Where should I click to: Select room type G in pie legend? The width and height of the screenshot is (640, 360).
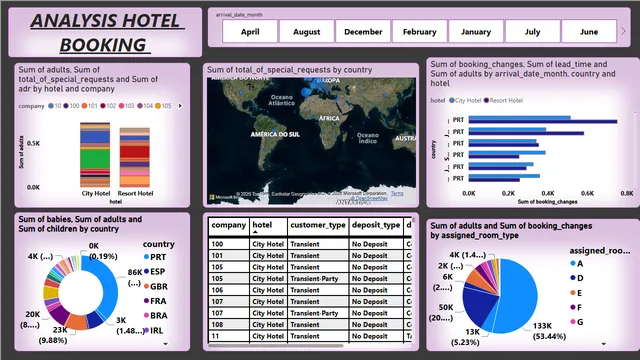coord(577,322)
